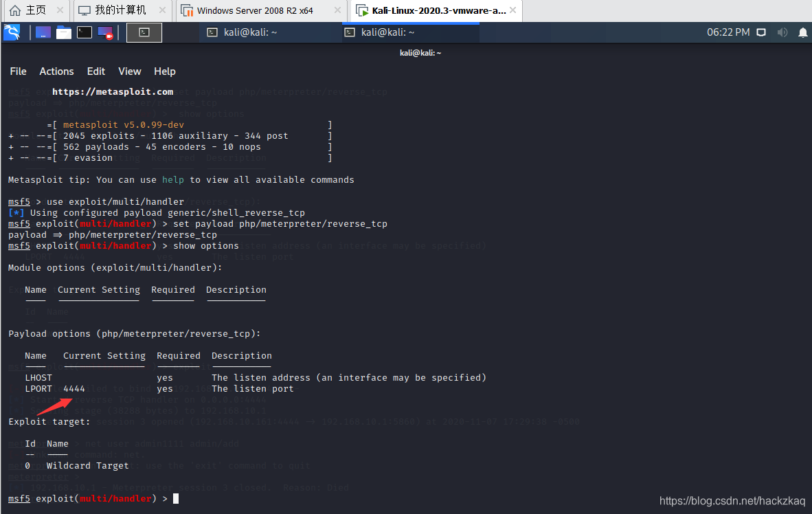The width and height of the screenshot is (812, 514).
Task: Select the active terminal workspace button
Action: 144,33
